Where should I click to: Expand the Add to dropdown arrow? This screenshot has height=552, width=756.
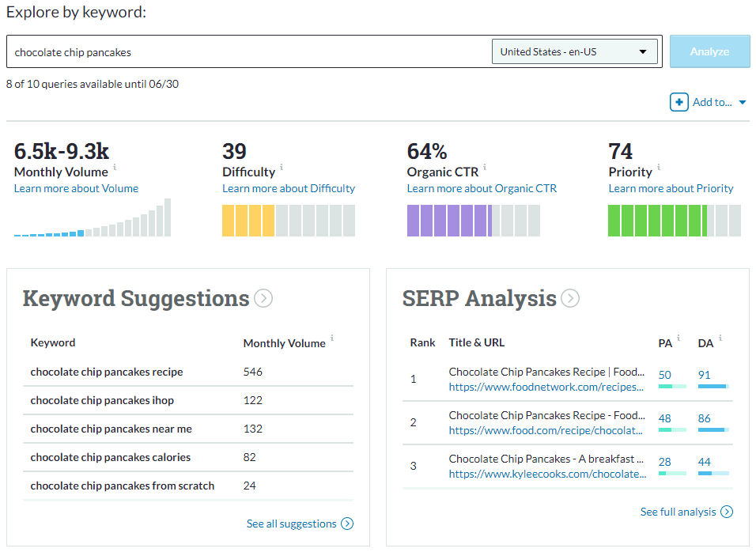click(x=743, y=102)
